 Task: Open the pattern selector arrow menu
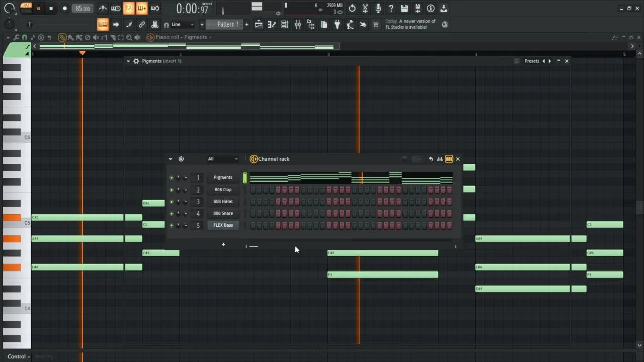click(x=202, y=24)
